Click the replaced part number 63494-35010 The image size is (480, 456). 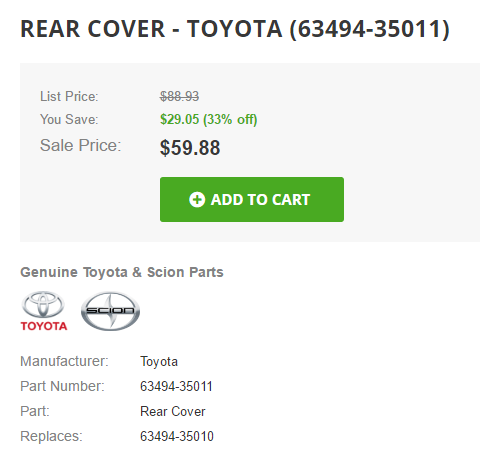pos(177,436)
